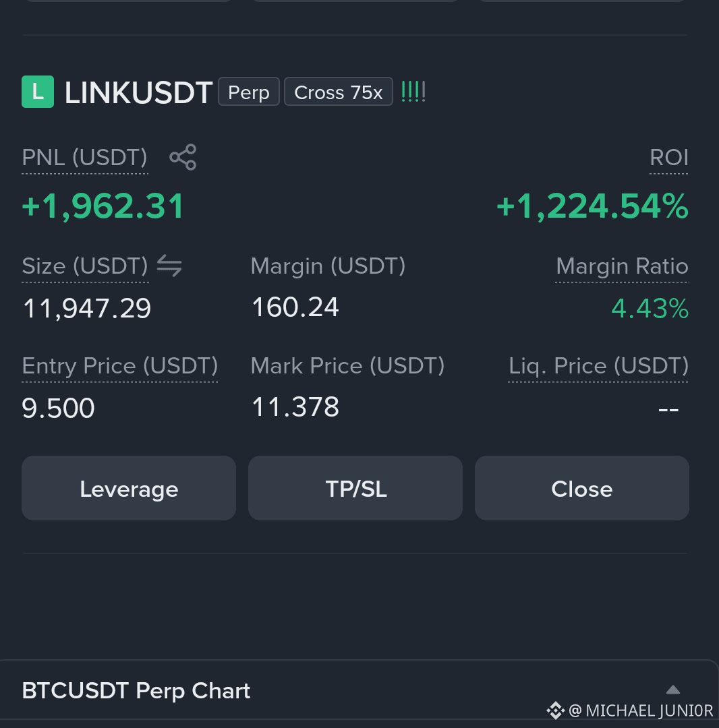Click the ROI label
The height and width of the screenshot is (728, 719).
(x=669, y=157)
